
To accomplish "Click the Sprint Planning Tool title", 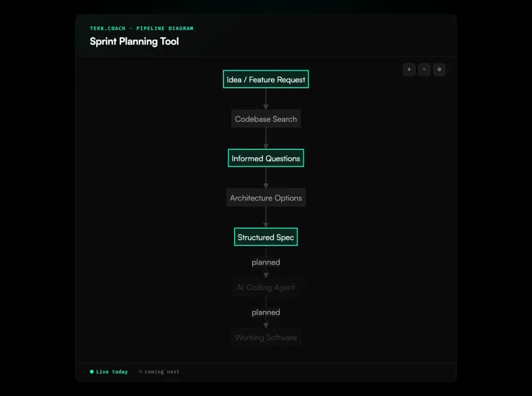I will tap(134, 41).
